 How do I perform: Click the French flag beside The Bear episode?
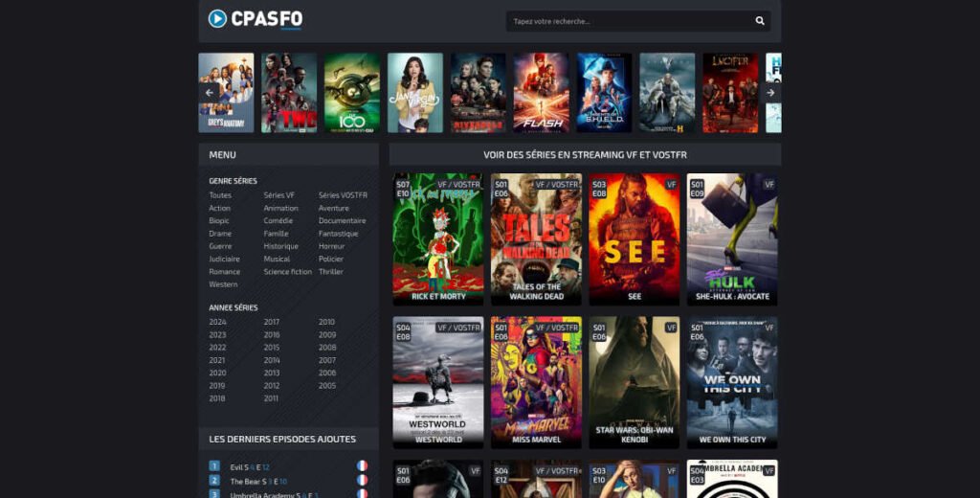tap(362, 481)
